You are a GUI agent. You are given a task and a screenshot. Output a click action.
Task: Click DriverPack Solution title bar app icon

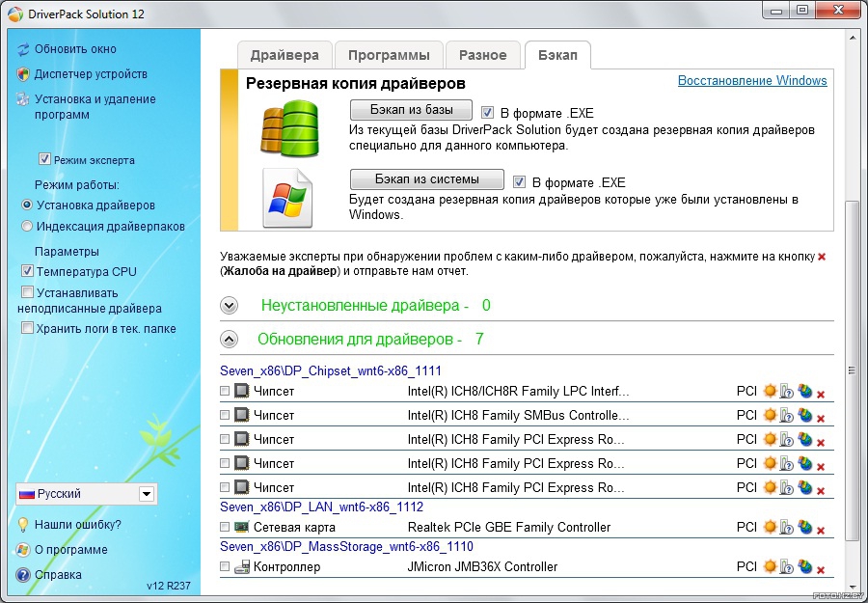(x=15, y=14)
